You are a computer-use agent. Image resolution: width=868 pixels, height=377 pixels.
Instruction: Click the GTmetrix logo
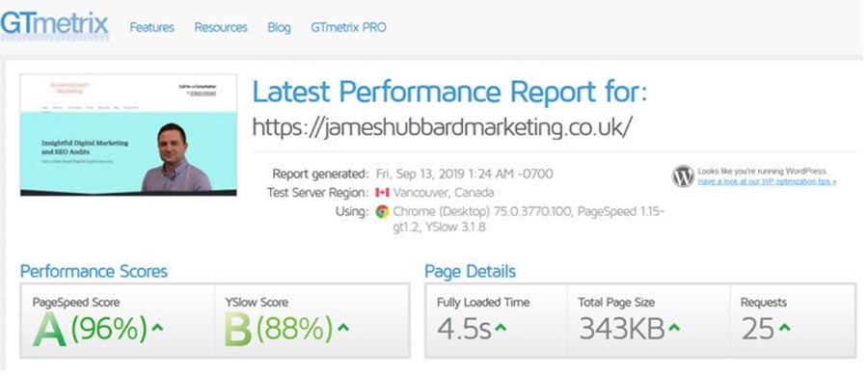click(x=54, y=26)
